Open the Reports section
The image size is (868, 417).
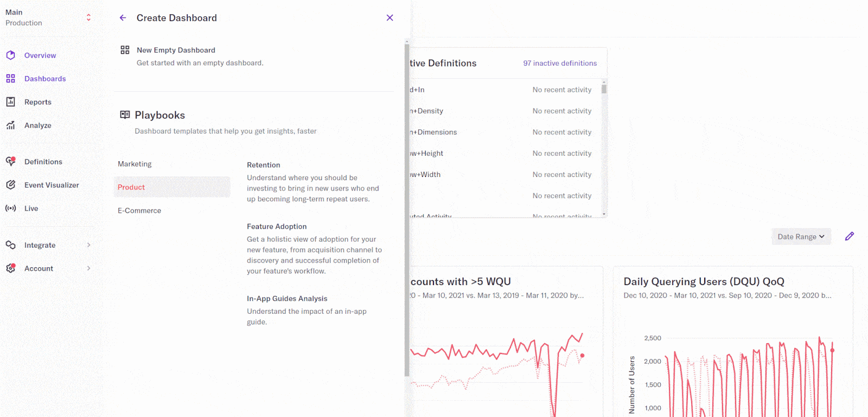click(37, 102)
